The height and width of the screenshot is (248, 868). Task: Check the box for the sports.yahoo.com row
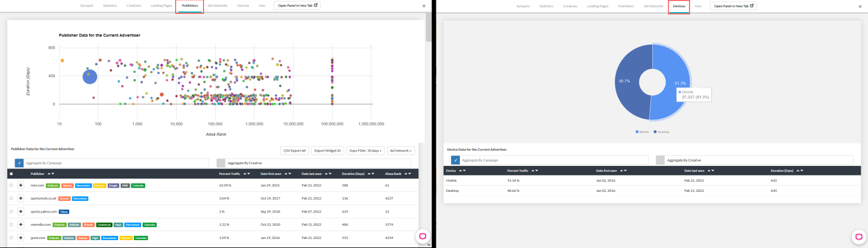(x=11, y=211)
